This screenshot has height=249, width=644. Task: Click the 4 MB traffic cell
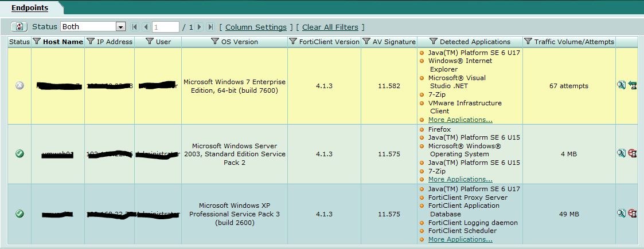(569, 154)
